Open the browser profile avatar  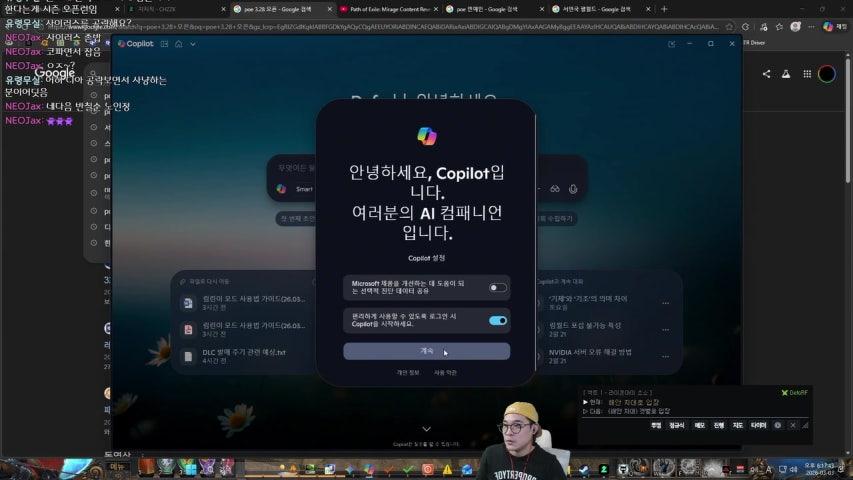(795, 27)
